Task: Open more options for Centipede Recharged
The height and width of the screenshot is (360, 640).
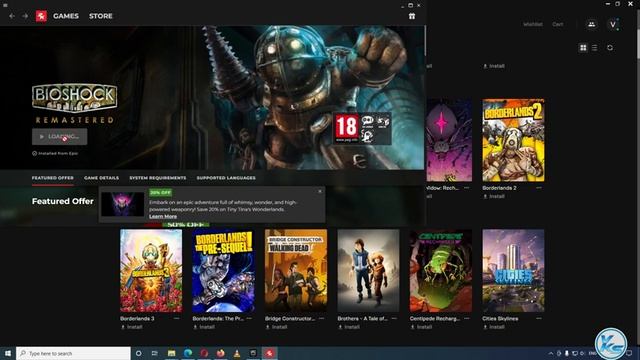Action: coord(467,318)
